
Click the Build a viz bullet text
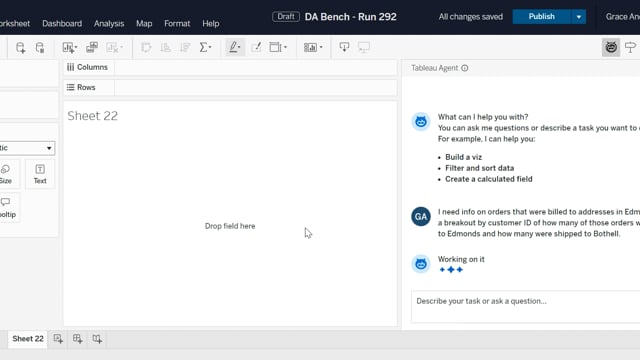464,157
